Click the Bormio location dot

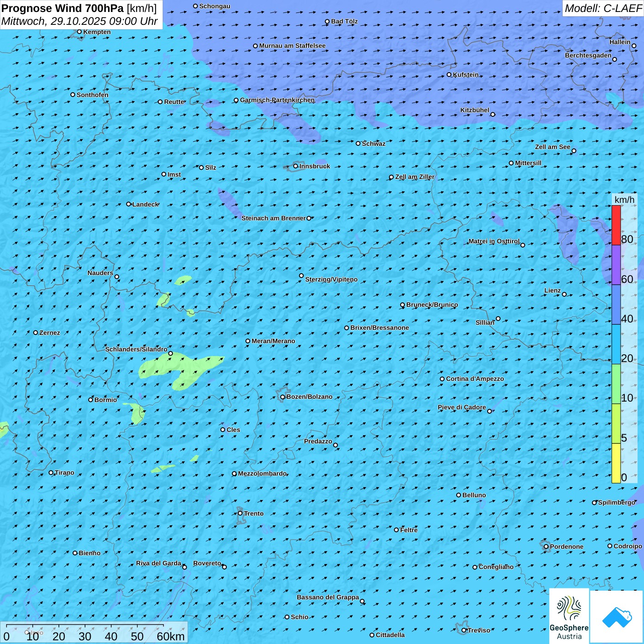click(91, 400)
